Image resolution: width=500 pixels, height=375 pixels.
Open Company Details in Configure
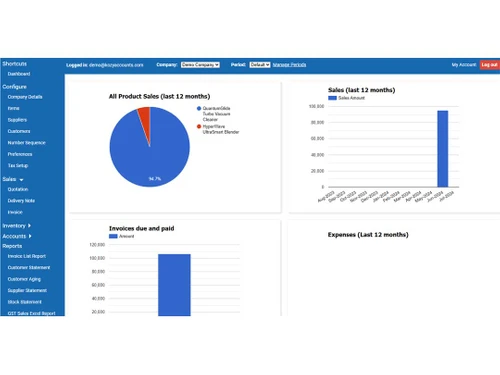tap(25, 97)
